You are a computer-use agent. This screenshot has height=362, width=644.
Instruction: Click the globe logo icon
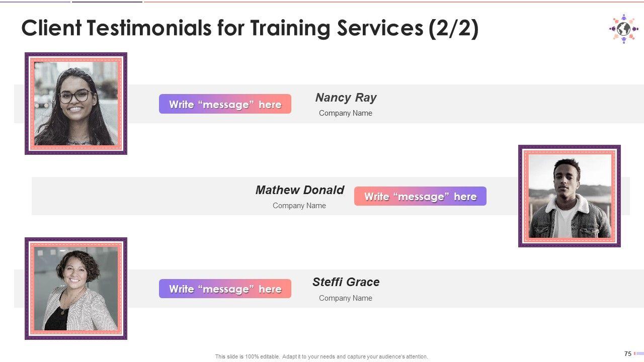point(623,29)
